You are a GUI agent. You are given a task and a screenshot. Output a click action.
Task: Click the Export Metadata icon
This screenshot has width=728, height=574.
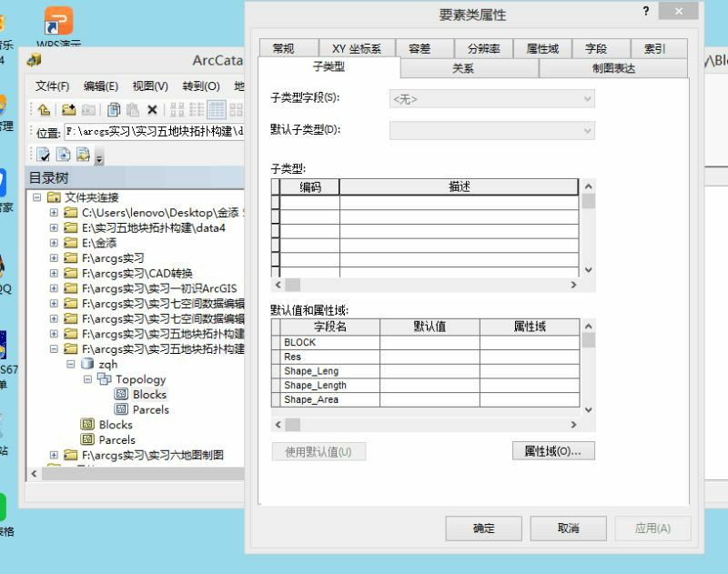tap(64, 154)
